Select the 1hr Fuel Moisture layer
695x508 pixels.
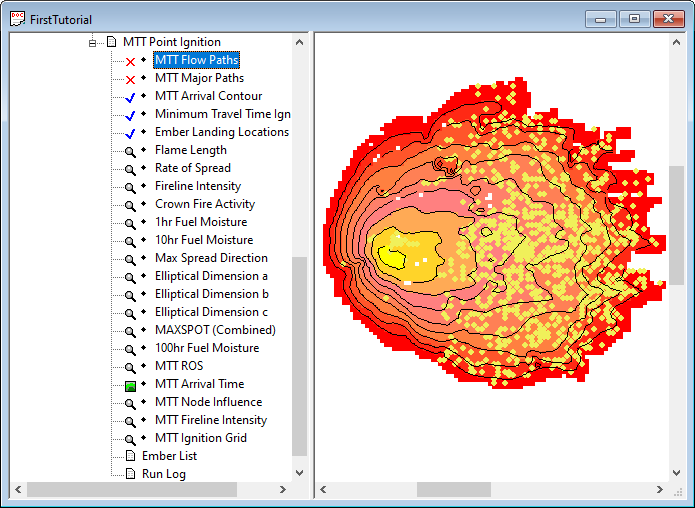point(200,222)
